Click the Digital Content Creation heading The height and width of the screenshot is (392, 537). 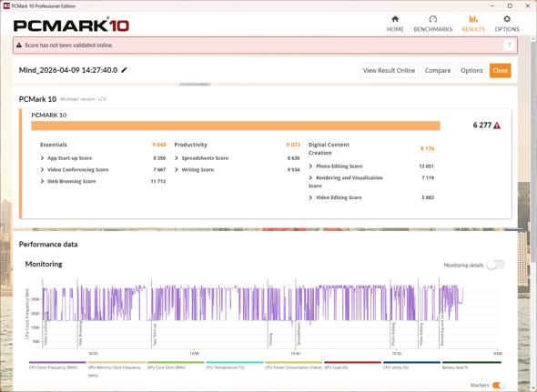tap(329, 149)
